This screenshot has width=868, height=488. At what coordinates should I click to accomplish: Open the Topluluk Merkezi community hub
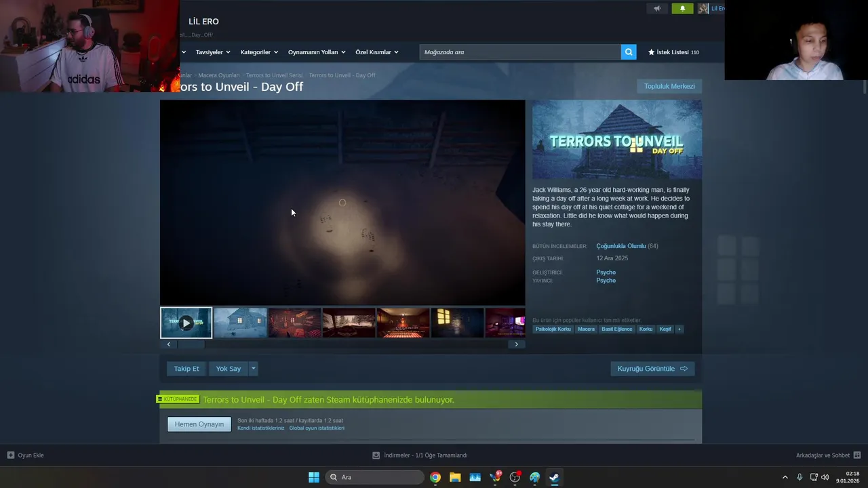[669, 86]
